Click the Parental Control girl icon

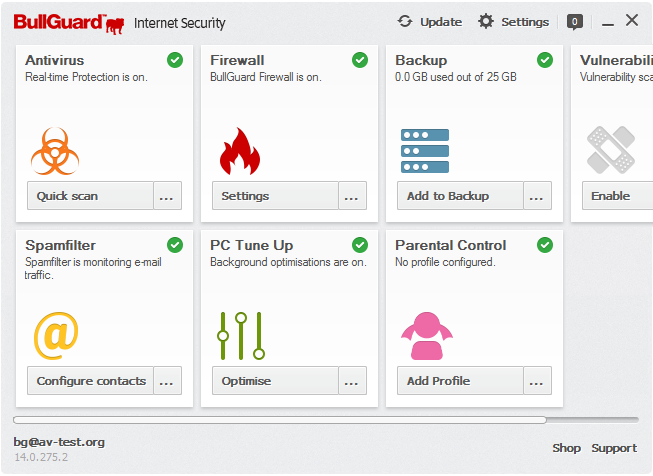425,335
